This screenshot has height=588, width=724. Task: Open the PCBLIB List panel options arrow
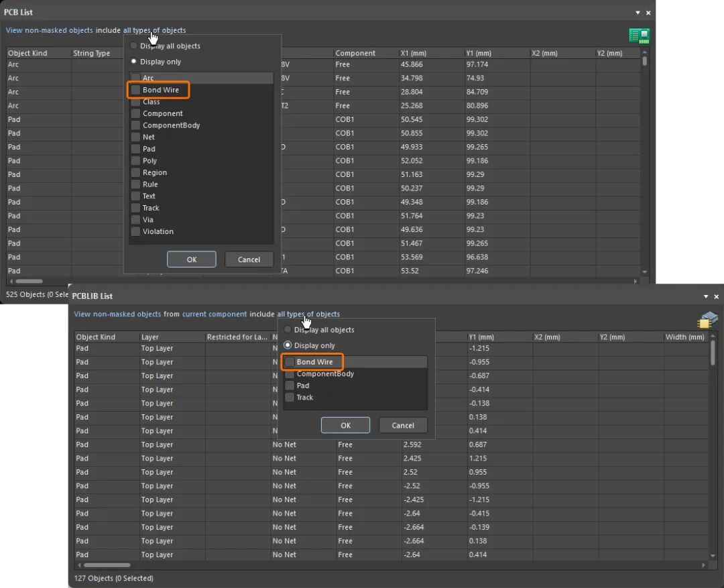[706, 296]
